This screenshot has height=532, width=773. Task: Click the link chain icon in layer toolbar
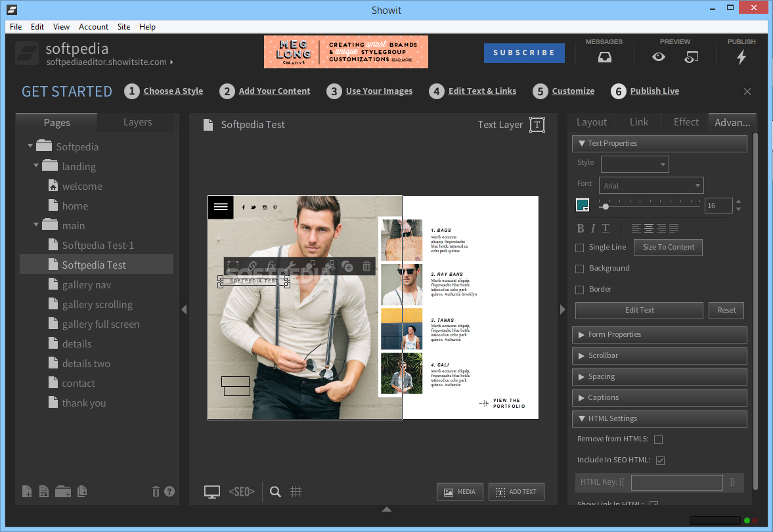(x=252, y=266)
